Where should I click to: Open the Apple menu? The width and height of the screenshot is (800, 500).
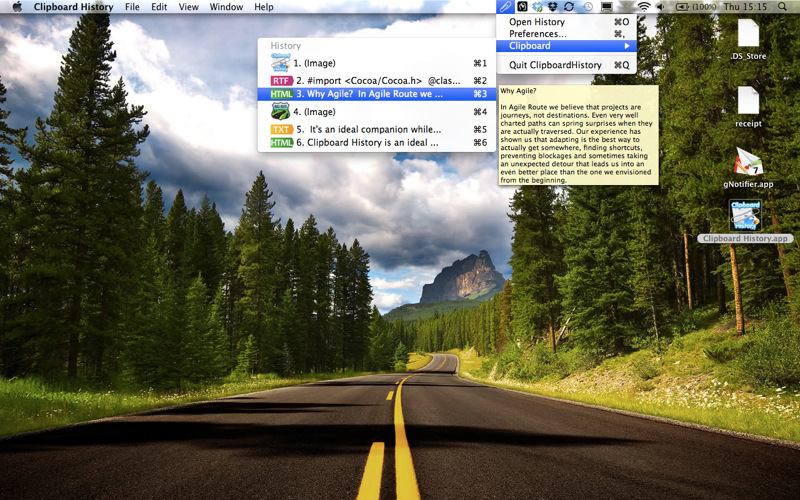(x=16, y=7)
